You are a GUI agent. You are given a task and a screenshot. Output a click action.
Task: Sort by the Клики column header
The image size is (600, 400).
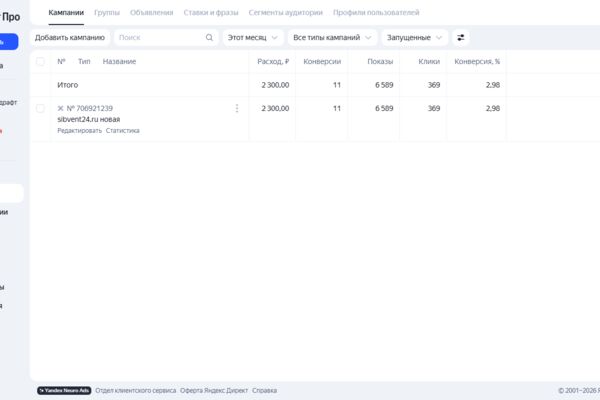click(429, 62)
